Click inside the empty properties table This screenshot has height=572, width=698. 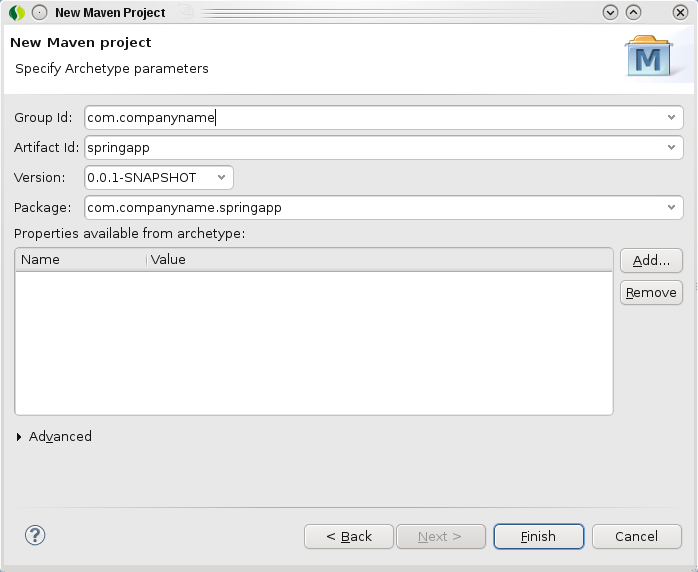tap(314, 343)
